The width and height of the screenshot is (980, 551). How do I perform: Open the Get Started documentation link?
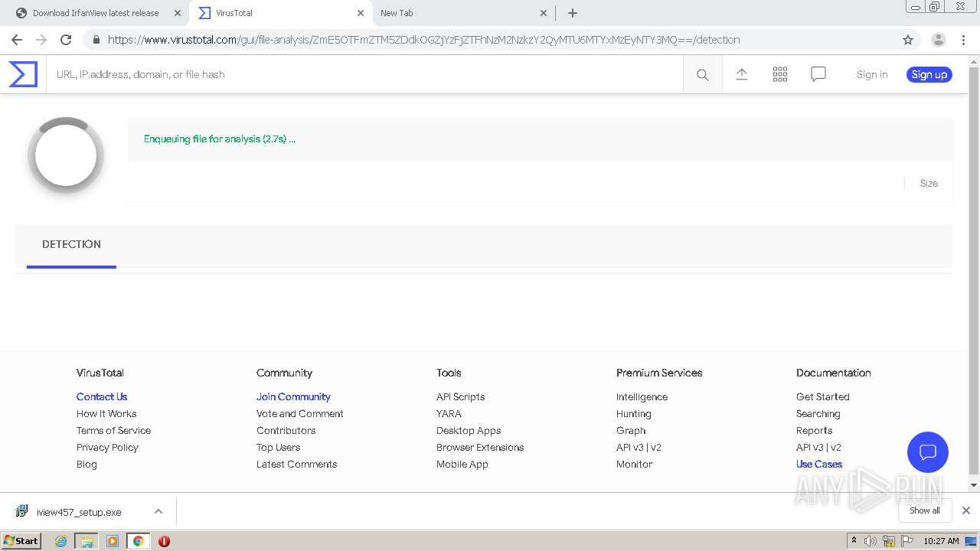point(822,396)
